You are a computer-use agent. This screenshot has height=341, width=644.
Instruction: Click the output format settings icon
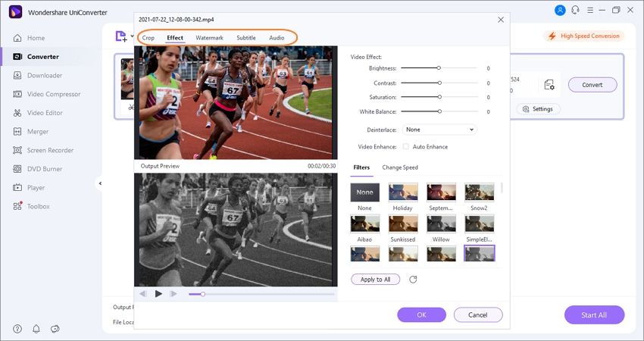tap(549, 85)
